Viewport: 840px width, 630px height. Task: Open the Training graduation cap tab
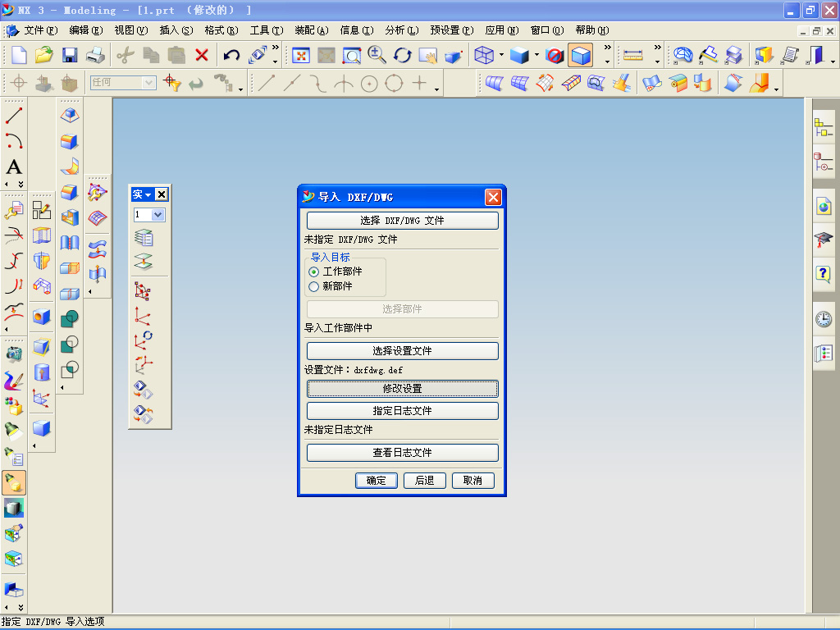(824, 240)
